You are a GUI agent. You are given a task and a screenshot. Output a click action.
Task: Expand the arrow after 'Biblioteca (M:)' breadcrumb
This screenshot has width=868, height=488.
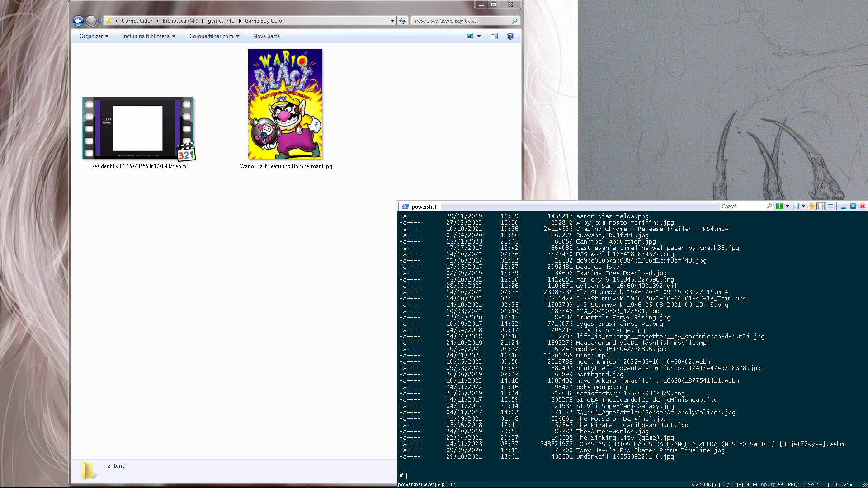(x=203, y=21)
